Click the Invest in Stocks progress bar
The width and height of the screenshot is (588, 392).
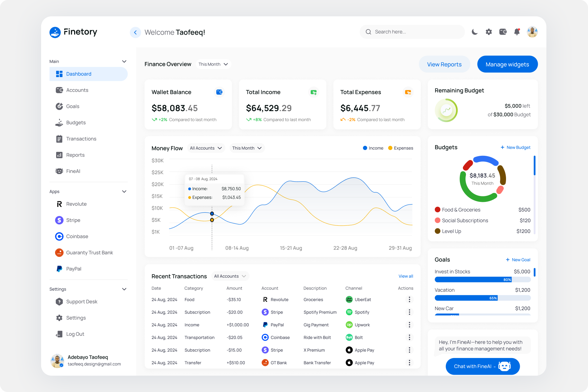pos(482,280)
